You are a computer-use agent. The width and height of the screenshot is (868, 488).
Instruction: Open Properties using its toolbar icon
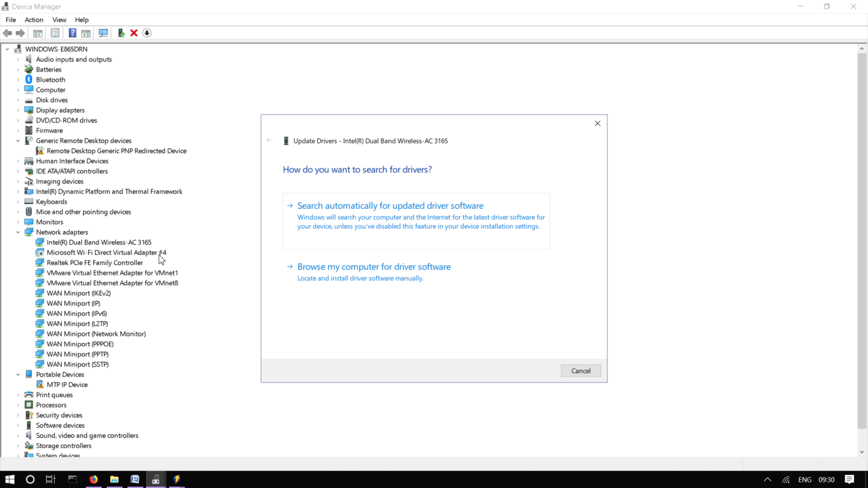55,33
